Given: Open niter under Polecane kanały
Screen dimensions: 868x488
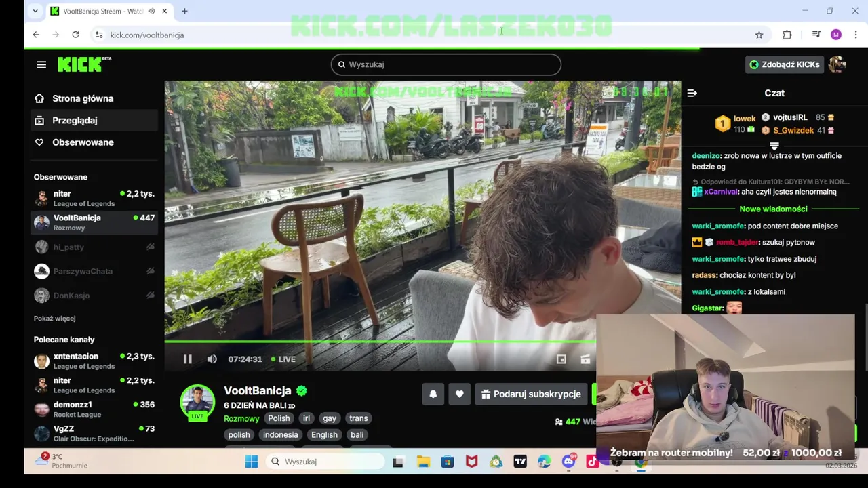Looking at the screenshot, I should click(x=94, y=385).
